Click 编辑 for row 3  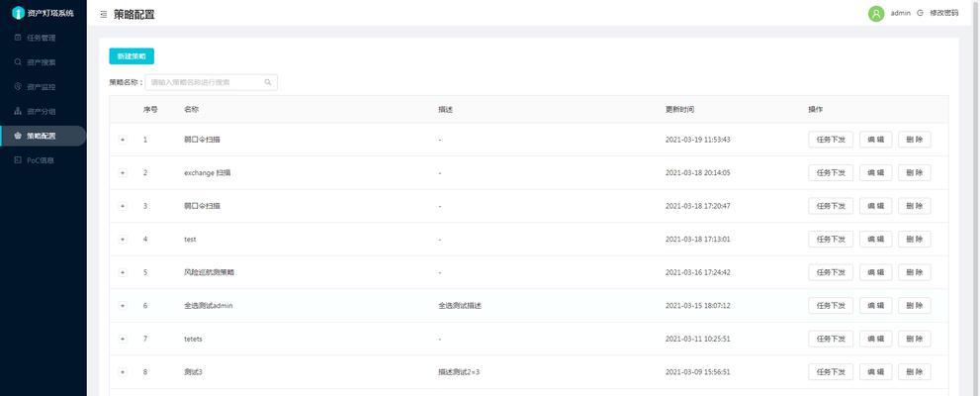(x=875, y=206)
